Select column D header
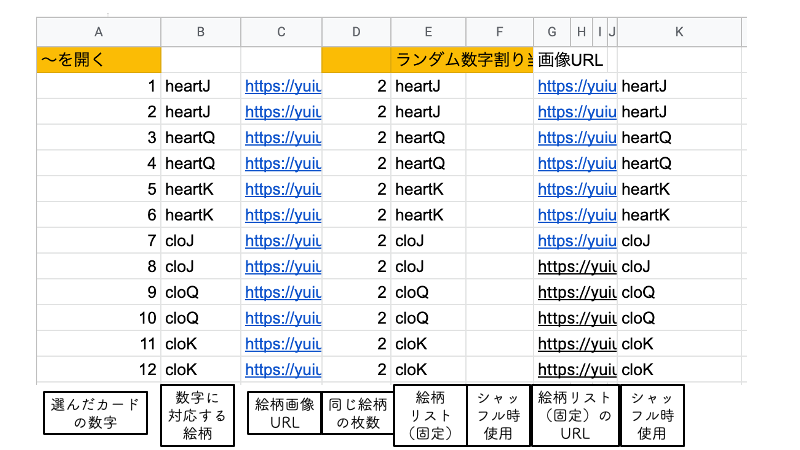This screenshot has width=800, height=450. click(356, 32)
